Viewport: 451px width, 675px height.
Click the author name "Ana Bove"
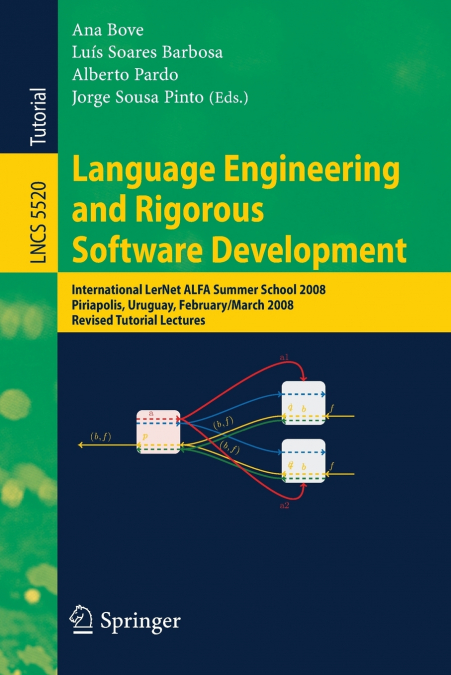[x=108, y=30]
